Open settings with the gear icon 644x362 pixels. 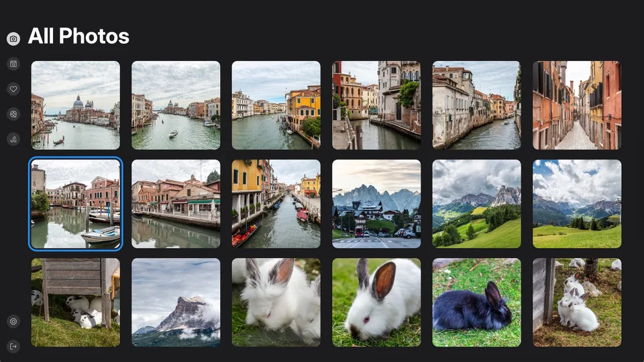[13, 321]
